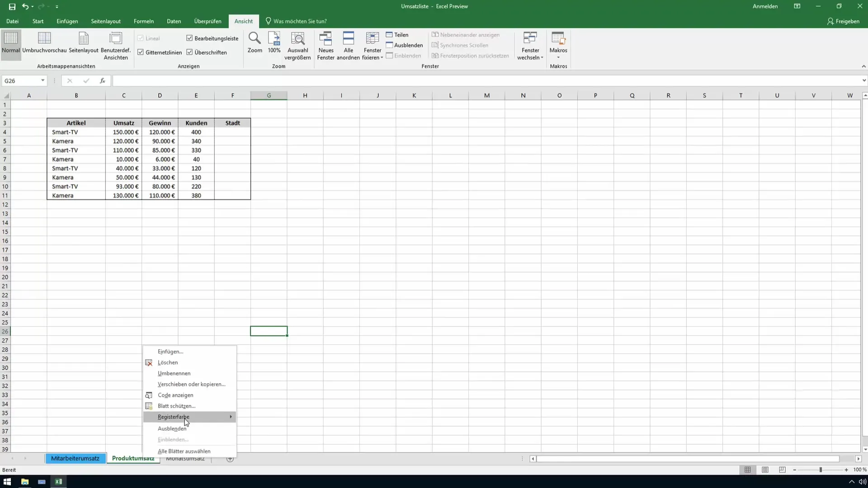Open ribbon display options icon
This screenshot has height=488, width=868.
[x=797, y=6]
